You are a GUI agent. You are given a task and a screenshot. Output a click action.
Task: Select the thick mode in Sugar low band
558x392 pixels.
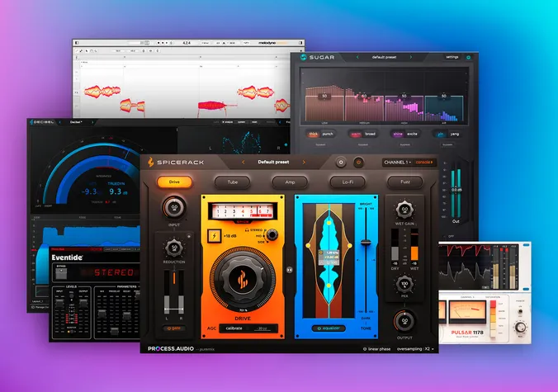click(x=314, y=134)
